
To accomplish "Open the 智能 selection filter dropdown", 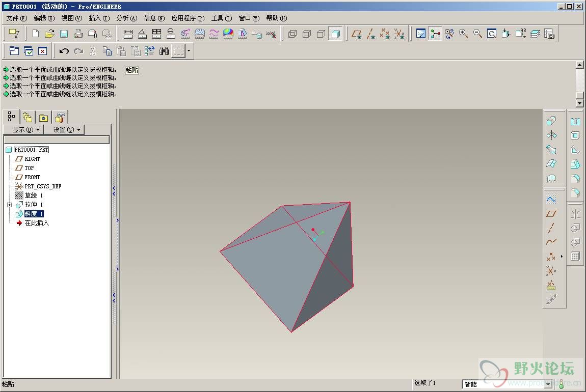I will (x=549, y=384).
